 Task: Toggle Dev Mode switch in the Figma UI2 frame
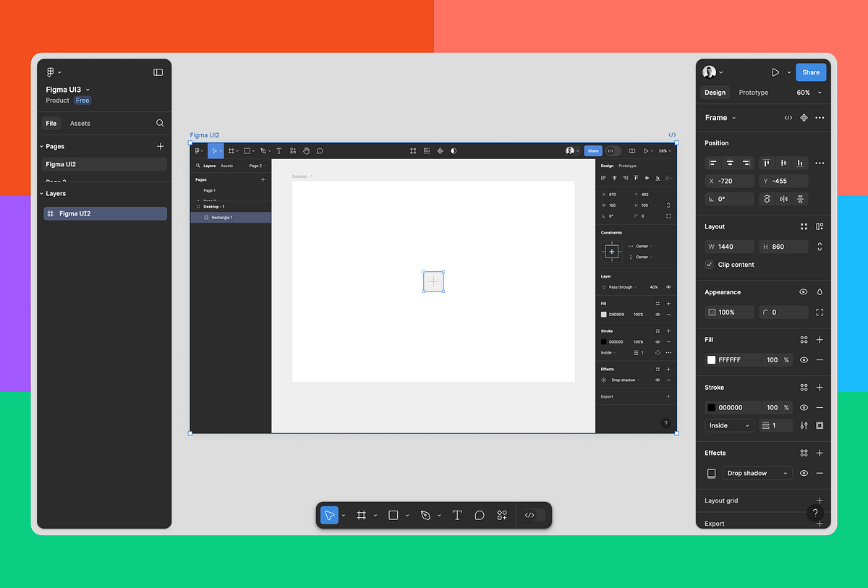coord(613,151)
